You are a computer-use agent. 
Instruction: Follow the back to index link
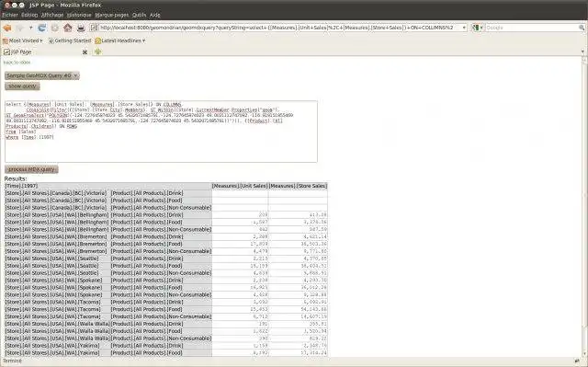click(x=17, y=63)
